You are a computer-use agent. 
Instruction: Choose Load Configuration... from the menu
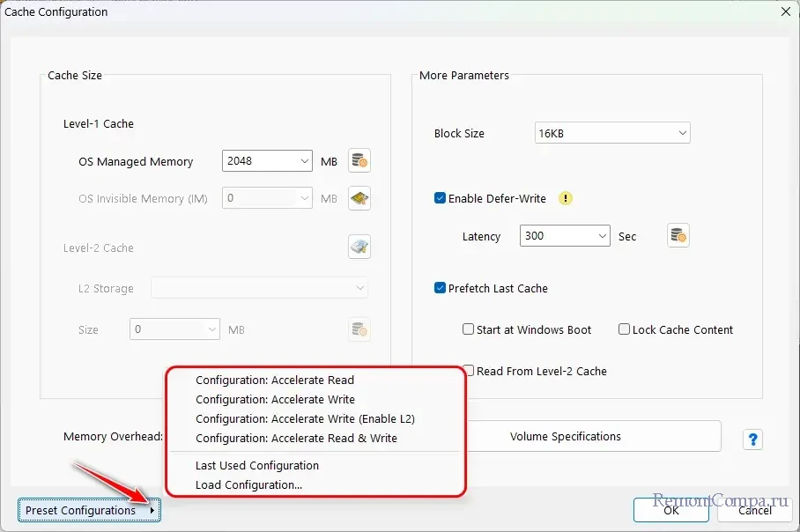(x=248, y=484)
